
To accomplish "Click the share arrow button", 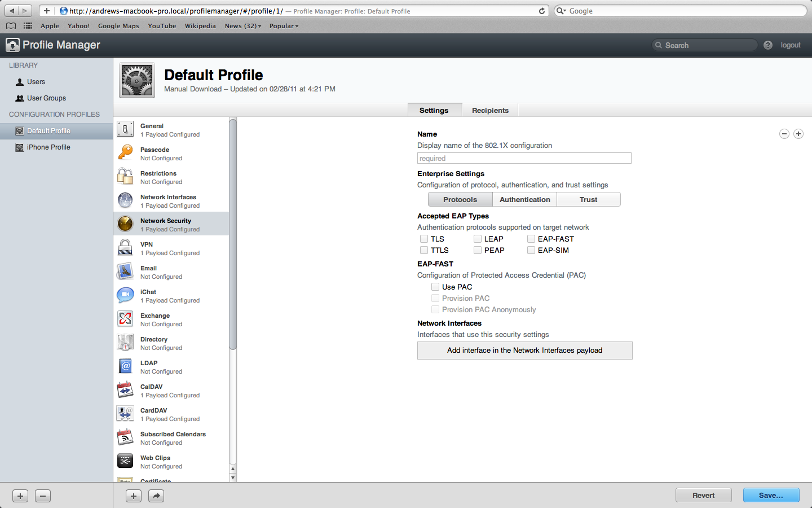I will (x=156, y=496).
